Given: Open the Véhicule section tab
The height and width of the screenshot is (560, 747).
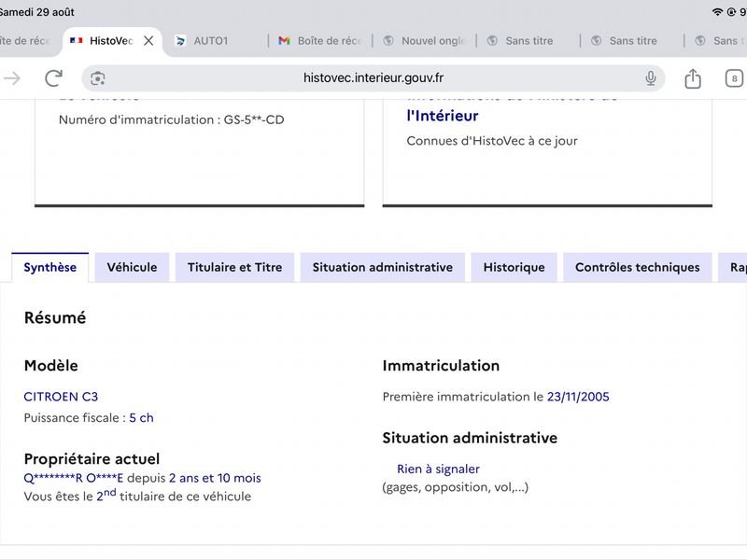Looking at the screenshot, I should [132, 267].
